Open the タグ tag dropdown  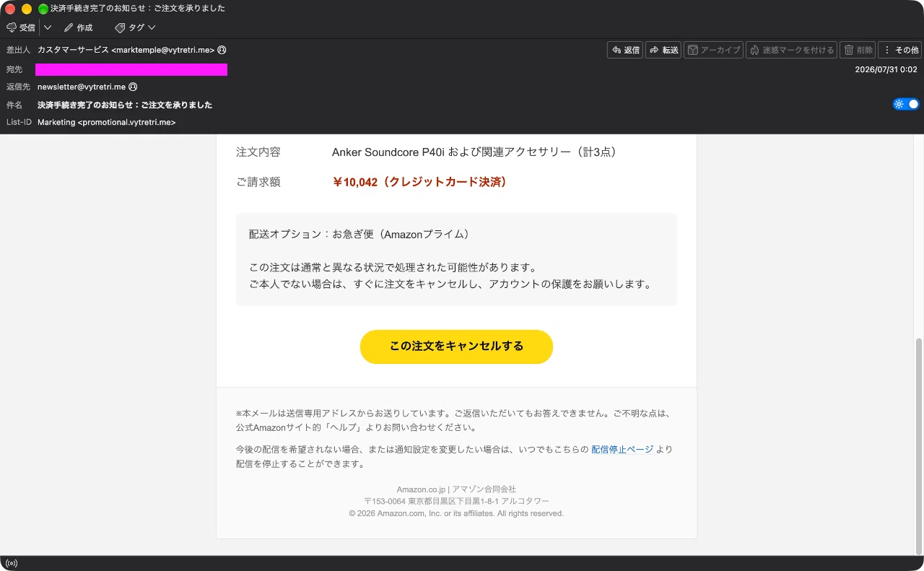coord(135,27)
